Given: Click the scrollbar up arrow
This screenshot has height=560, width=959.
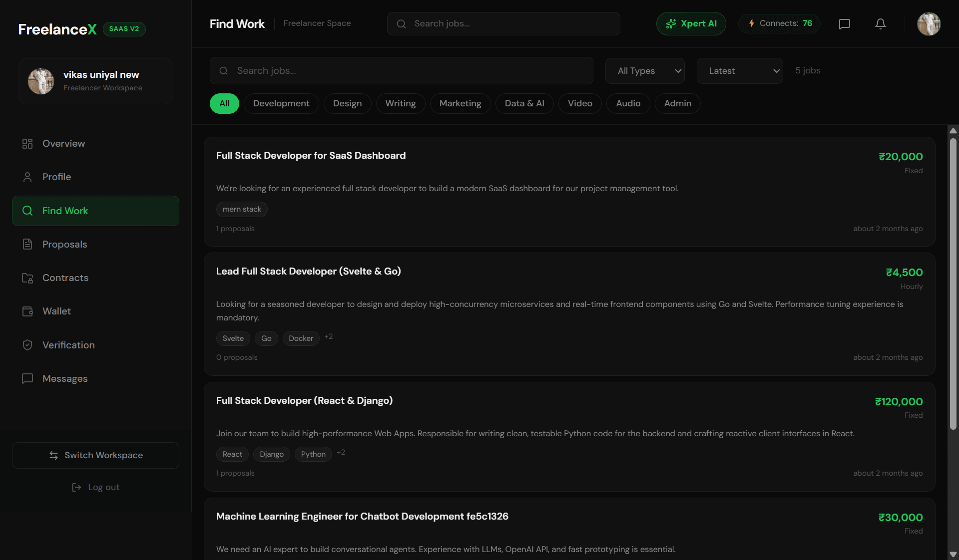Looking at the screenshot, I should [953, 131].
